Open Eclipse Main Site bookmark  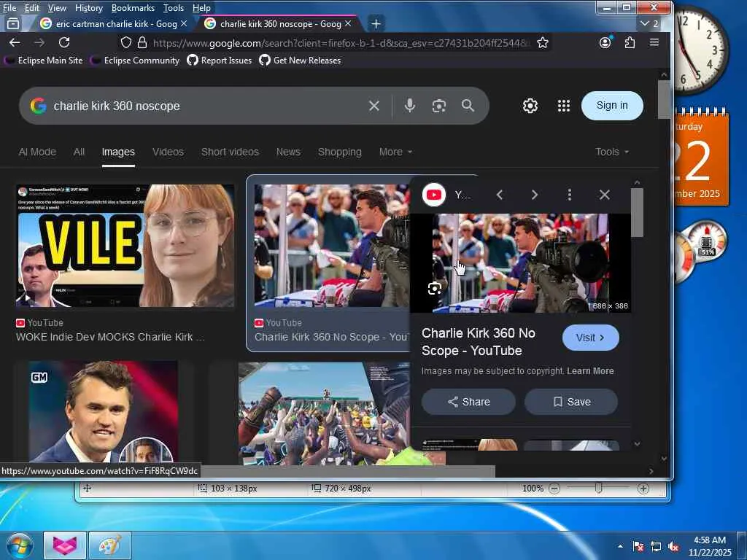pos(43,61)
